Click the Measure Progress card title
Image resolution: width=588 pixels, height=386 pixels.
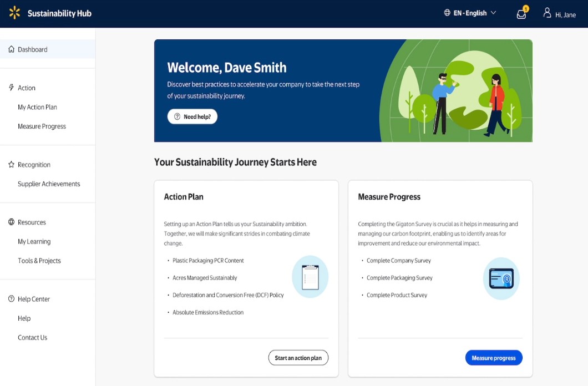point(389,197)
